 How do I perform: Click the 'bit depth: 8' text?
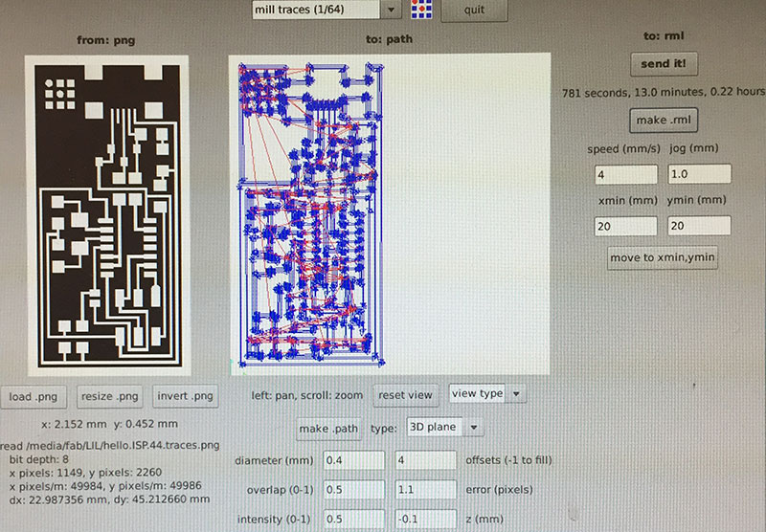tap(38, 459)
